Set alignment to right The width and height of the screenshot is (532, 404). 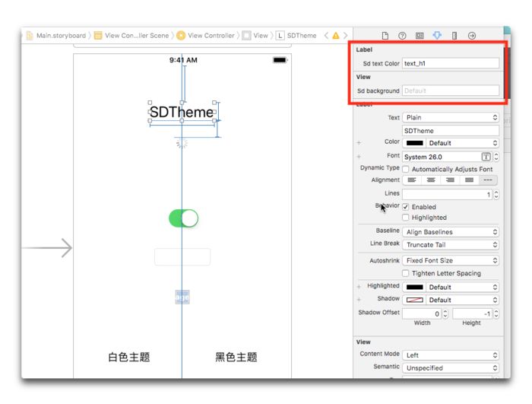pos(450,180)
